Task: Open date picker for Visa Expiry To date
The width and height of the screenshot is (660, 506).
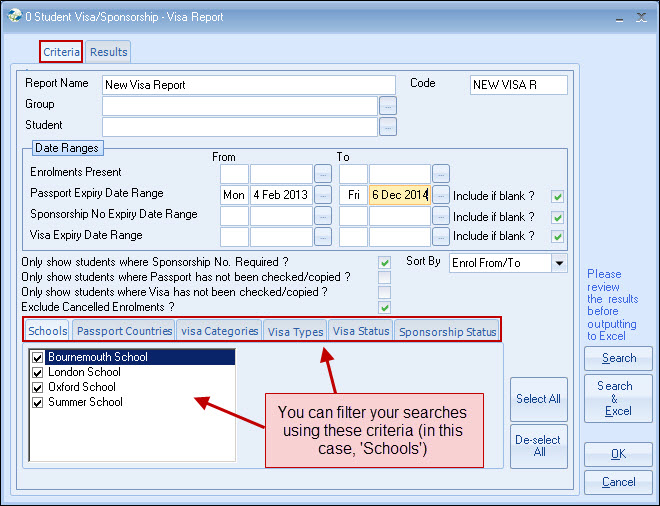Action: (x=441, y=237)
